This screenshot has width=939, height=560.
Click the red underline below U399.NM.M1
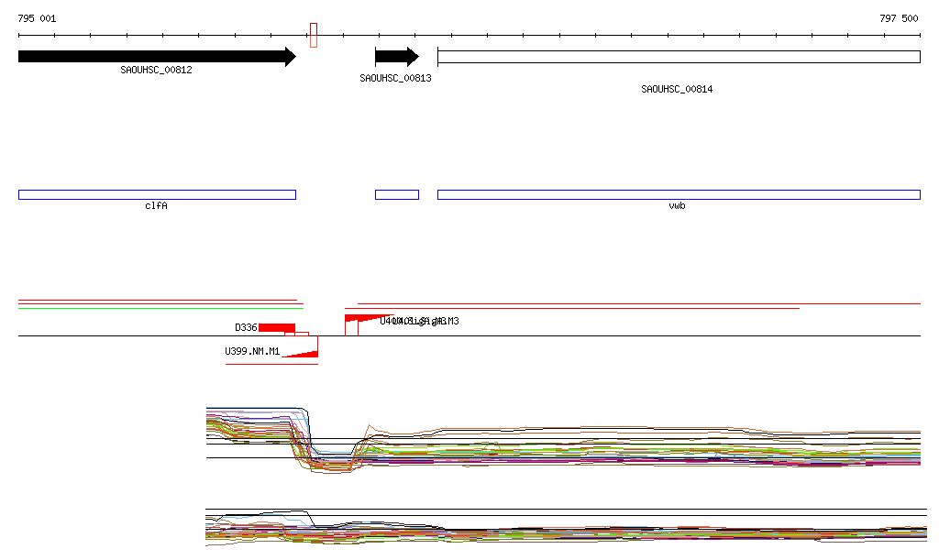271,365
